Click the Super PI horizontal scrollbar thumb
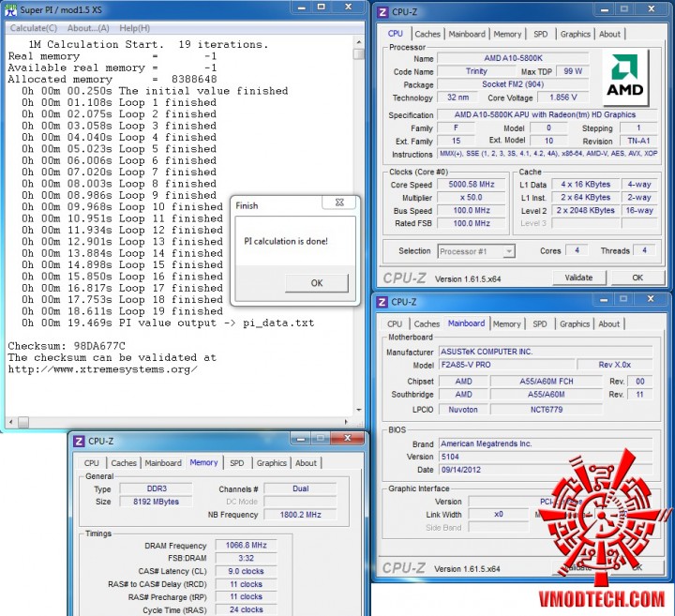 click(x=22, y=422)
